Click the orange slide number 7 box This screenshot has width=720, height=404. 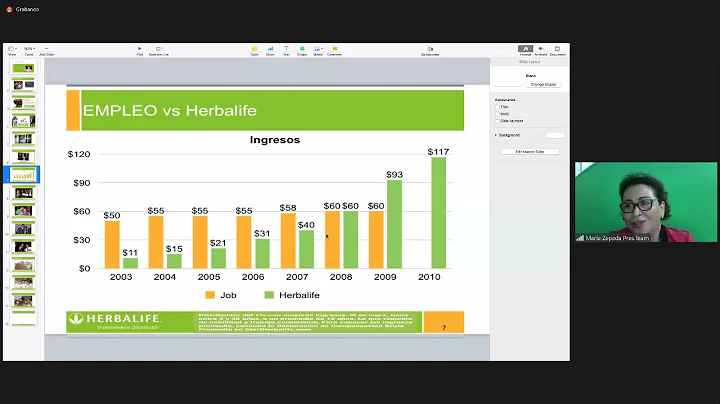[x=444, y=322]
